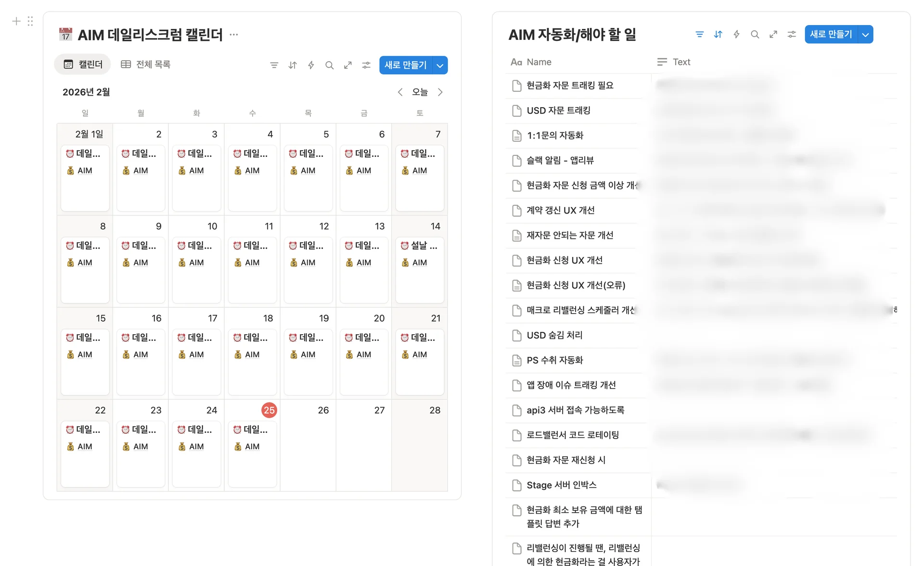Search the AIM 자동화 task list
Viewport: 924px width, 566px height.
pos(755,35)
